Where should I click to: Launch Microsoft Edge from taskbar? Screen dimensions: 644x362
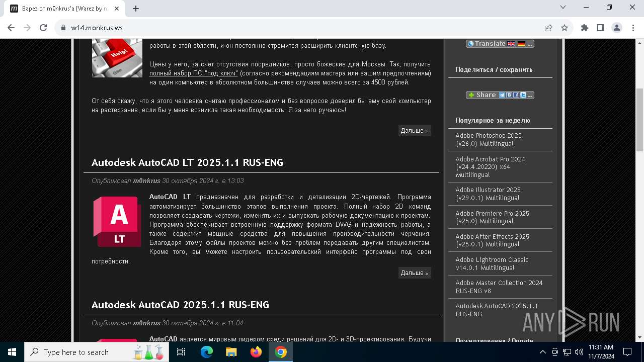coord(207,352)
